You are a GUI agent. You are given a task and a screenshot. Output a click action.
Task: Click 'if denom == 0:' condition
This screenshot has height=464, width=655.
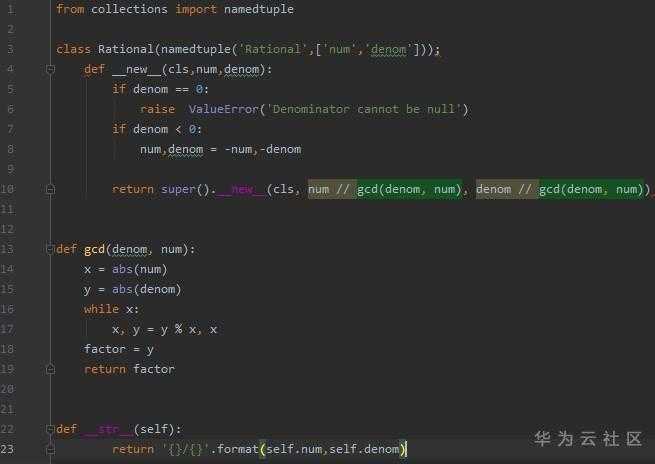tap(160, 89)
